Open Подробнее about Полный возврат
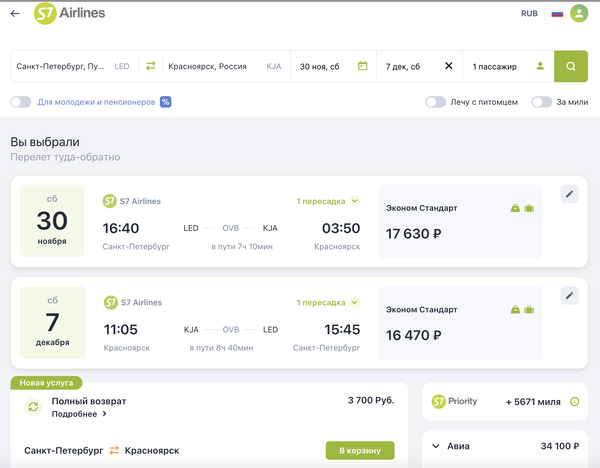The image size is (600, 468). [74, 414]
